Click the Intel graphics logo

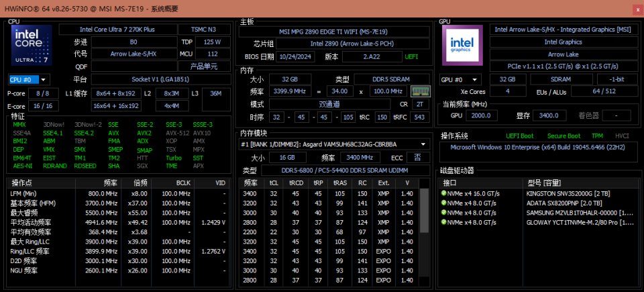tap(462, 45)
